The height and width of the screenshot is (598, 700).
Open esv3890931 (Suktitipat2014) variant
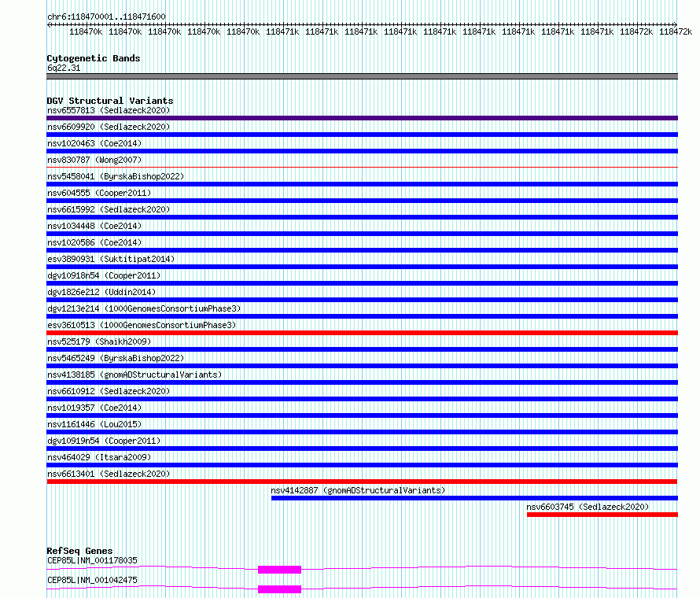tap(111, 259)
